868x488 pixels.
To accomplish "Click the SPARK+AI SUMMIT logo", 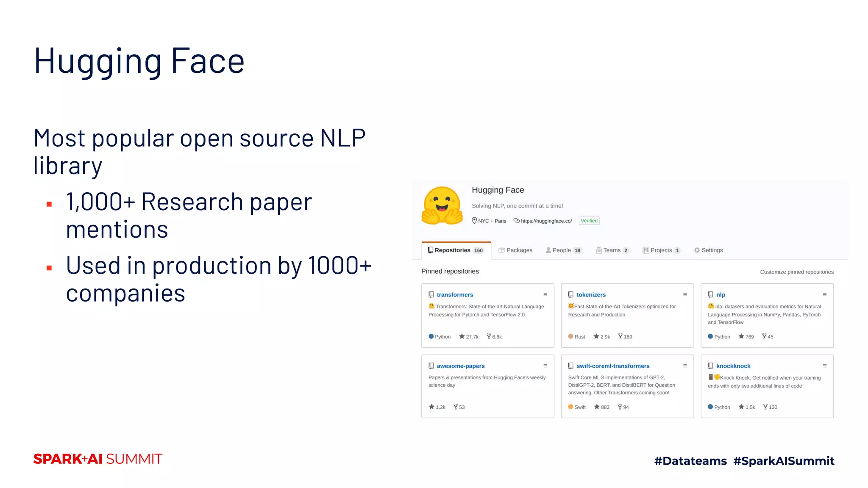I will click(98, 459).
